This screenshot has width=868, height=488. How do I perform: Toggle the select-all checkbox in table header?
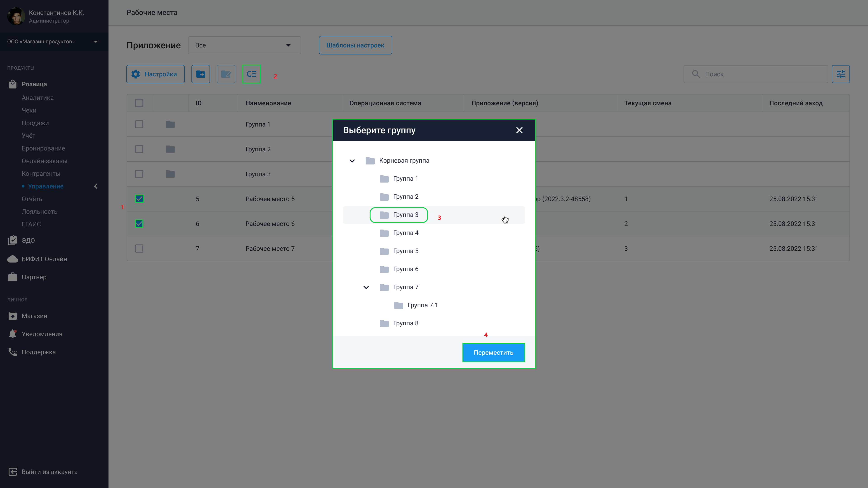tap(139, 103)
